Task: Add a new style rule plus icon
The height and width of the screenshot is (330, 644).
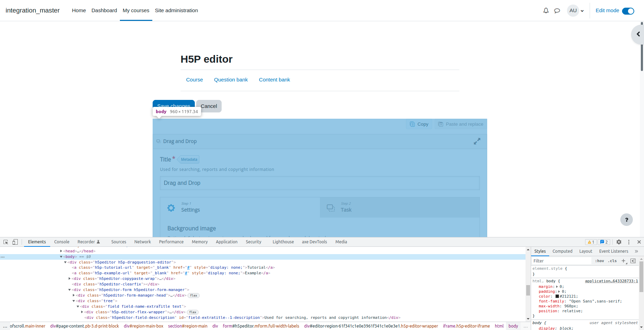Action: (624, 261)
